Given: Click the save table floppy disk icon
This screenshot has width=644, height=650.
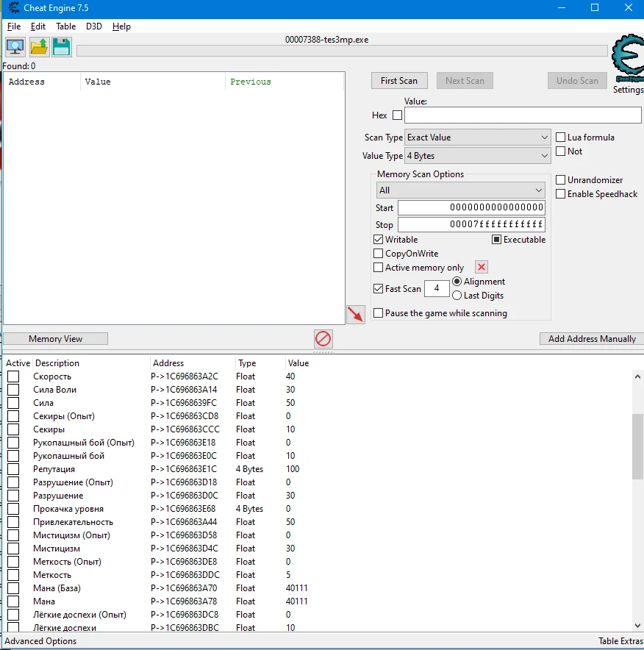Looking at the screenshot, I should 62,47.
